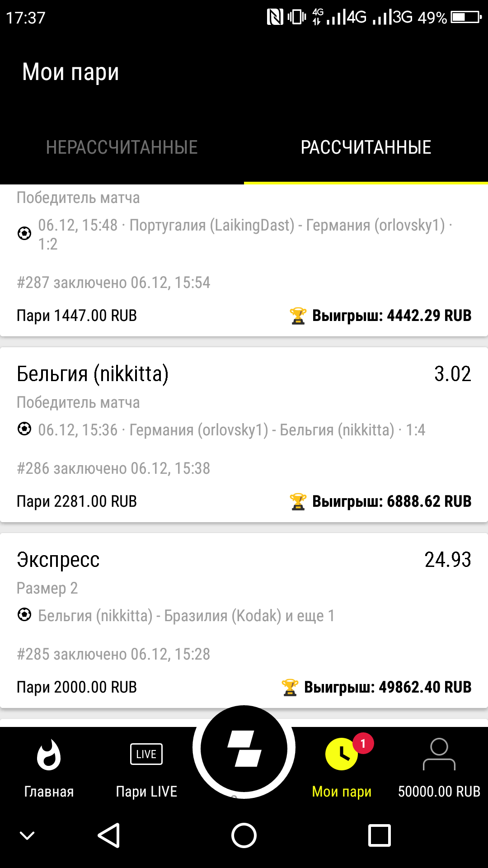Screen dimensions: 488x868
Task: Tap soccer ball icon in Экспресс bet
Action: [x=24, y=615]
